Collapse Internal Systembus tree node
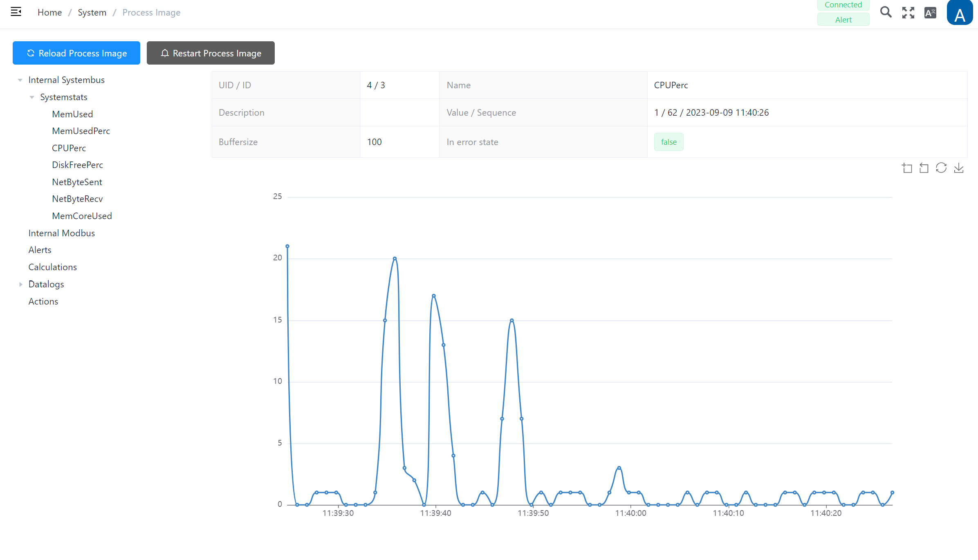The height and width of the screenshot is (560, 978). tap(20, 80)
